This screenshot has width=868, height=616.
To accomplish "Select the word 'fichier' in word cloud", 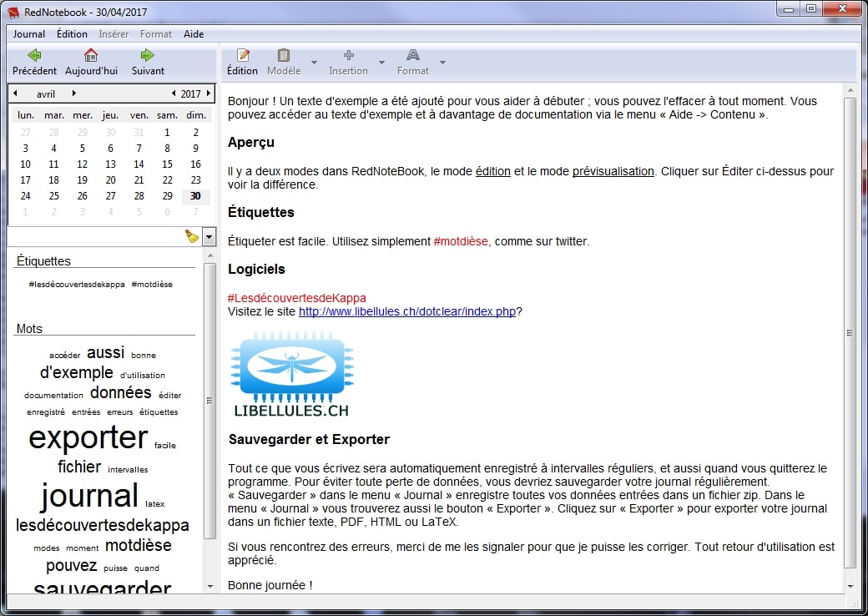I will click(79, 467).
